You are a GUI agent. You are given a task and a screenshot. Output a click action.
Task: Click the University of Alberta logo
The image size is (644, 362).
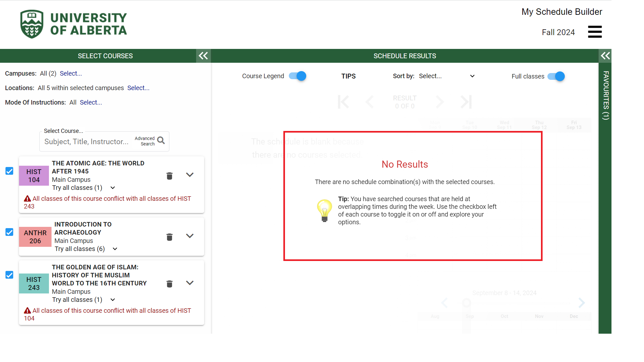pos(73,24)
